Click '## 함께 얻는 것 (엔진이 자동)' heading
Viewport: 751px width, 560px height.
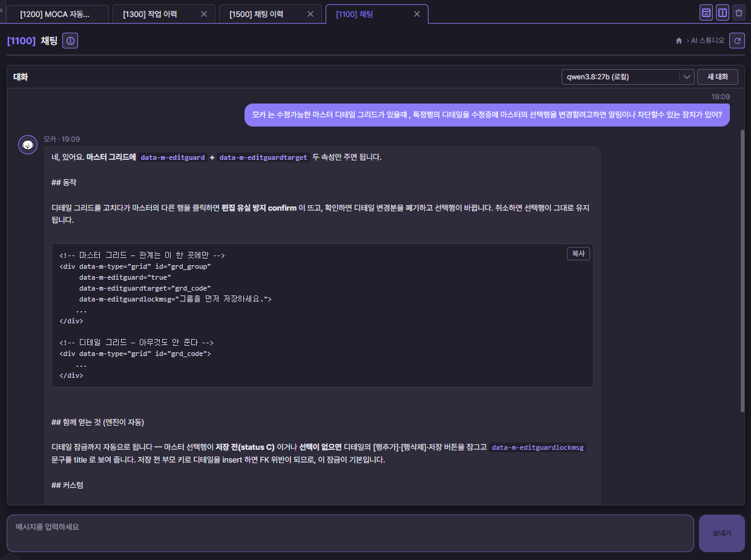[x=98, y=422]
